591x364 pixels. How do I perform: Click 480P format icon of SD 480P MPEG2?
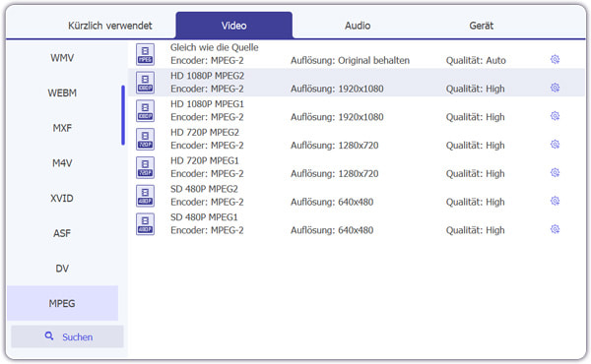coord(145,196)
